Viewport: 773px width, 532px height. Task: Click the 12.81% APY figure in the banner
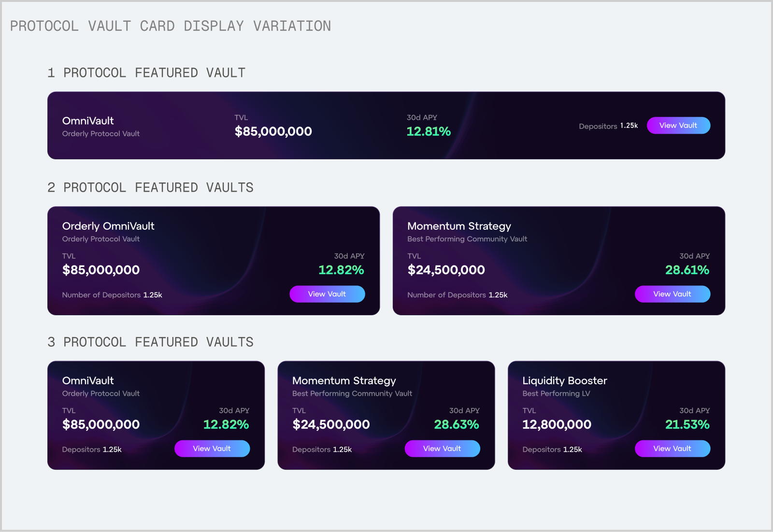click(429, 131)
